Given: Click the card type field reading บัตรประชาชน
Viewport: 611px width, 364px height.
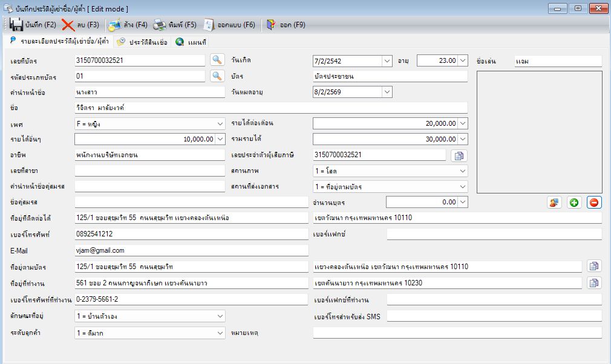Looking at the screenshot, I should (390, 76).
